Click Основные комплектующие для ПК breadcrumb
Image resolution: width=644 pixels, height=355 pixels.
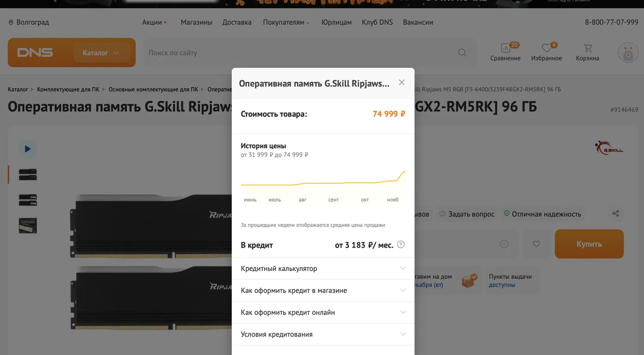click(153, 89)
